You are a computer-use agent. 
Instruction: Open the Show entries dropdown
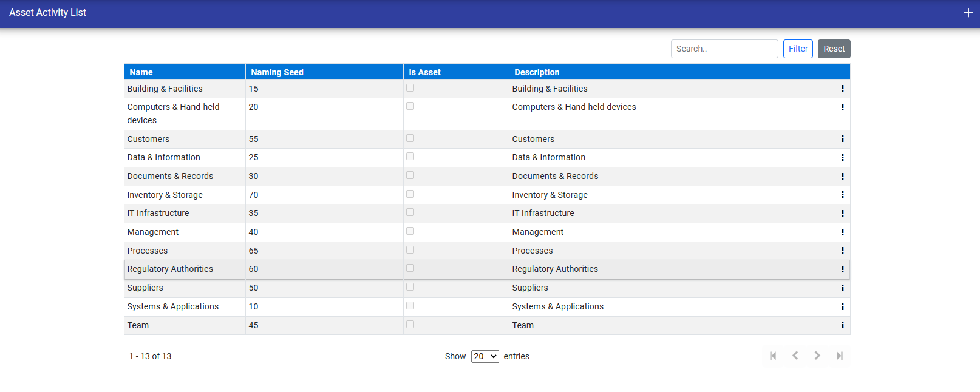[x=485, y=356]
